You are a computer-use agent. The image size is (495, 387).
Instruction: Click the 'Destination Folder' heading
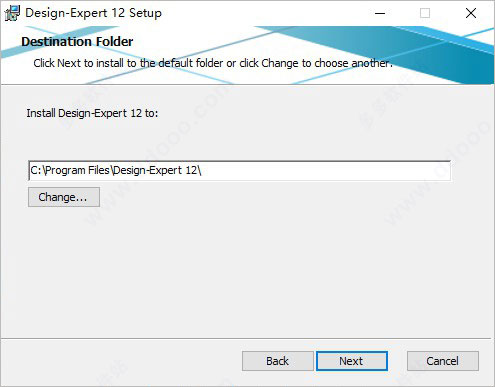[77, 42]
